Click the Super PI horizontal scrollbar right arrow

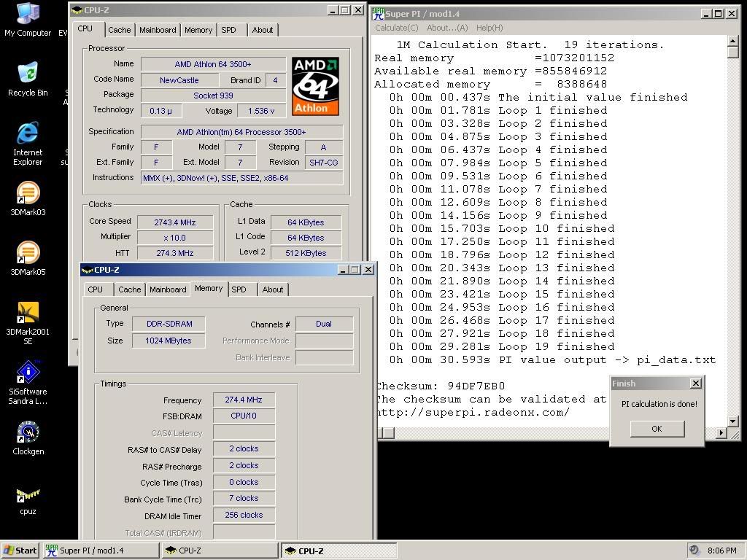[x=721, y=432]
